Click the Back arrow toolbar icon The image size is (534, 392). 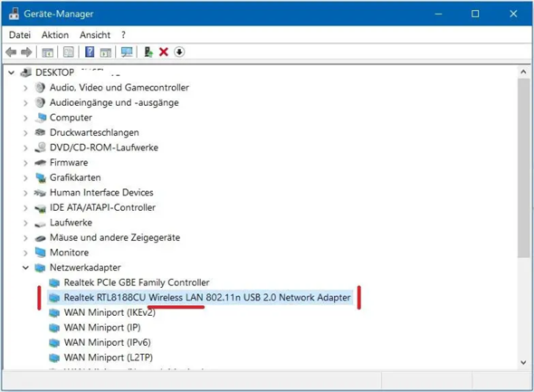11,53
